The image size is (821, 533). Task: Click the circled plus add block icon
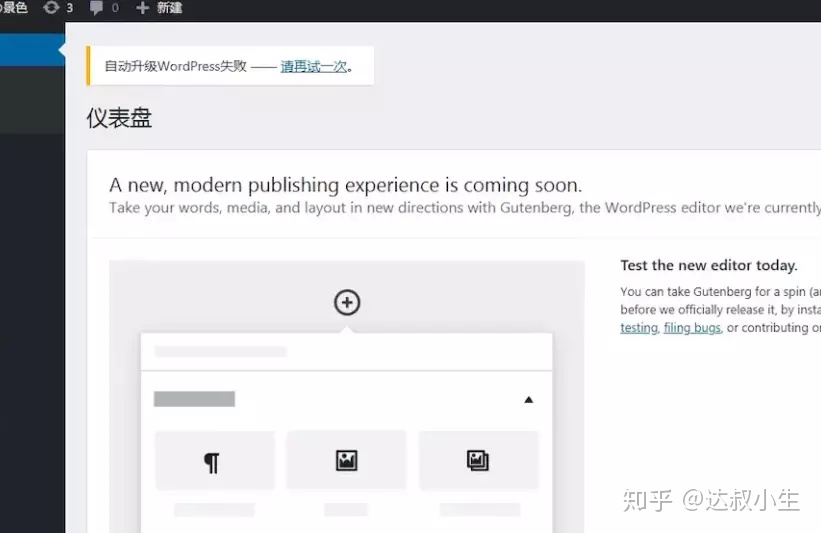point(347,302)
